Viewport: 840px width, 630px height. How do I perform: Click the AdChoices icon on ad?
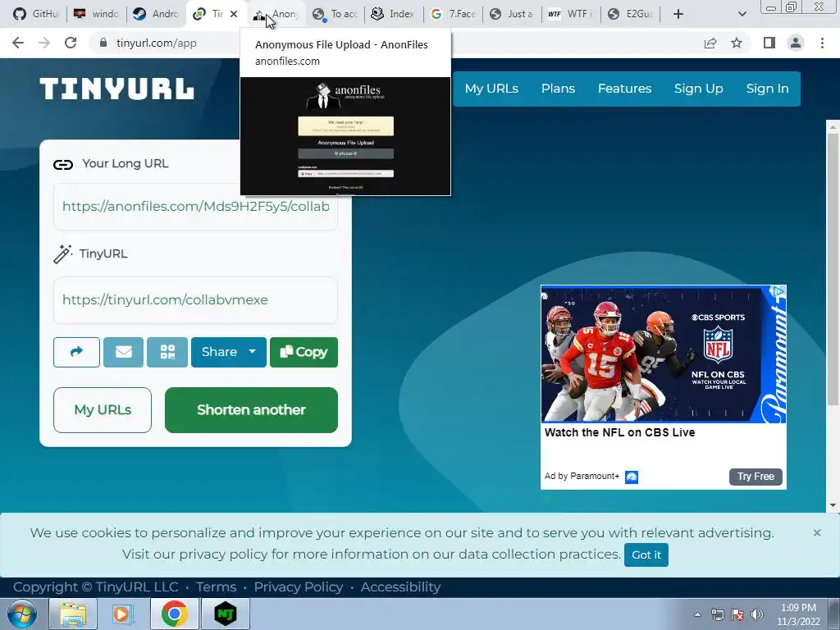pos(778,291)
